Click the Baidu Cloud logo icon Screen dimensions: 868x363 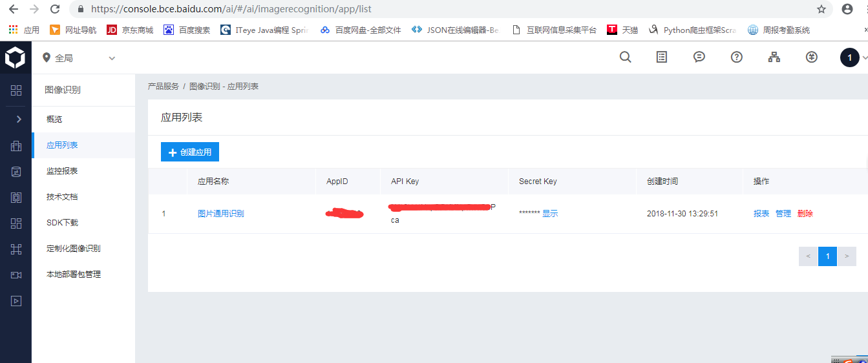15,57
